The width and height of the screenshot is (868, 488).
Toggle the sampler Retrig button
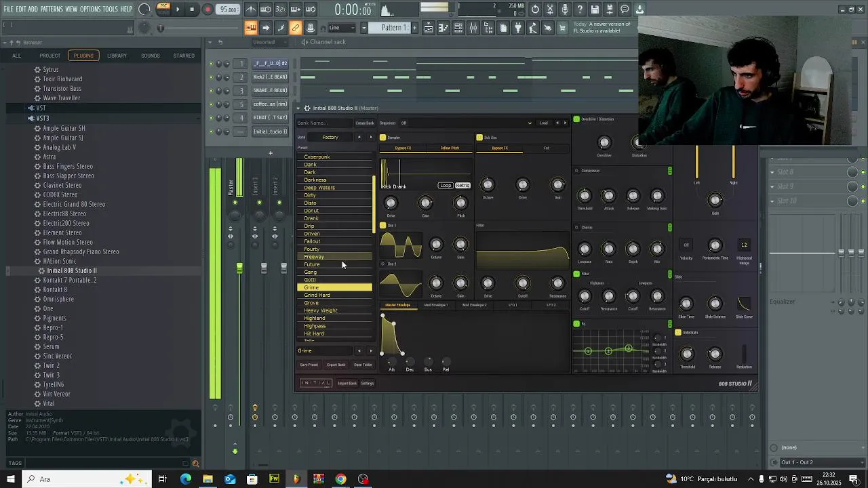click(x=462, y=186)
